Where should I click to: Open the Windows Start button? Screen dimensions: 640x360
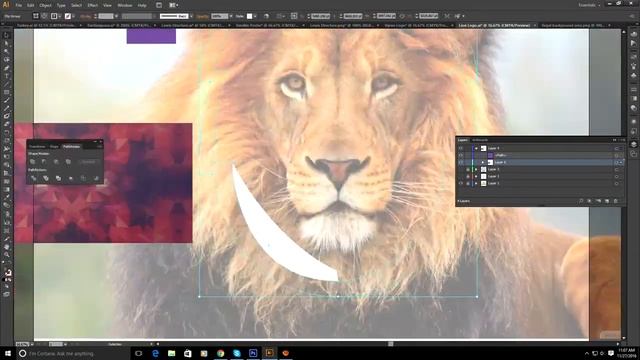[x=7, y=353]
